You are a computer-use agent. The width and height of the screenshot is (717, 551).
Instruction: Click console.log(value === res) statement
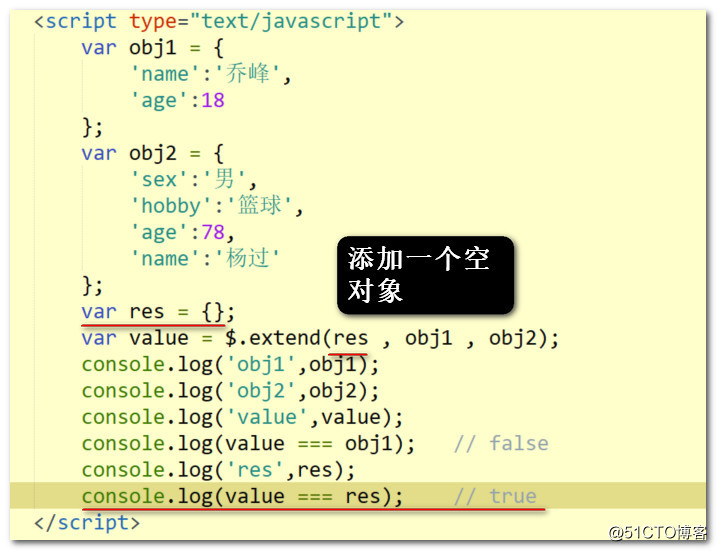242,496
